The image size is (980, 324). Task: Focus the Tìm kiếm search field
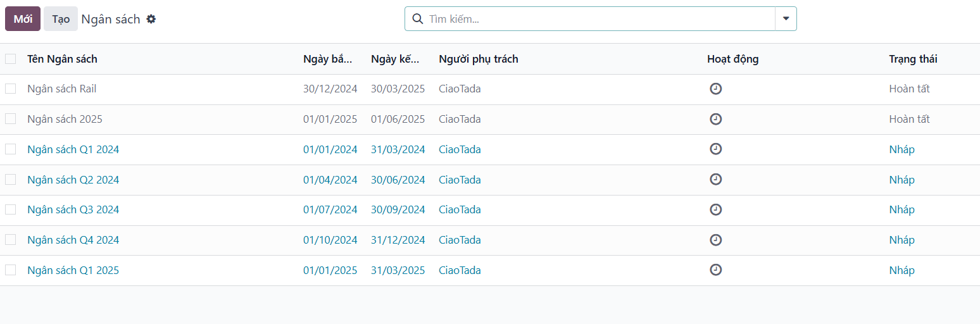coord(600,19)
